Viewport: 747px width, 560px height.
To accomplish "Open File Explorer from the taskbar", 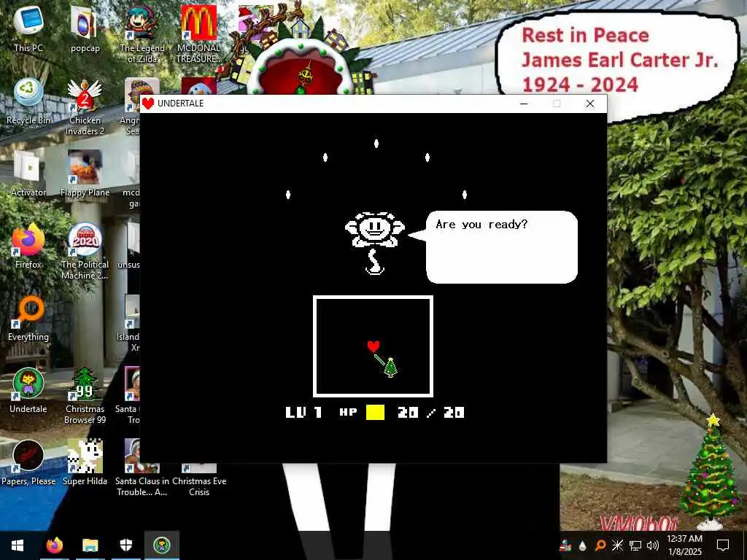I will [90, 545].
